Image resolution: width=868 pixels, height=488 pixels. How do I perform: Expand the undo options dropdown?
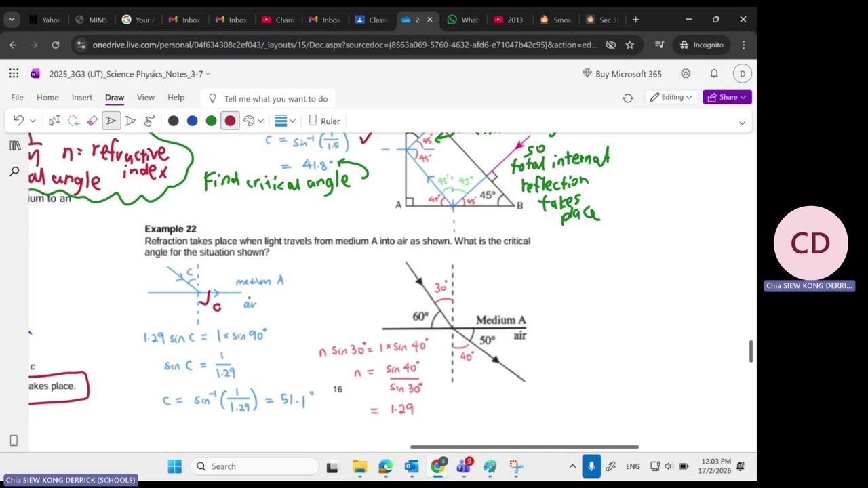click(x=33, y=121)
